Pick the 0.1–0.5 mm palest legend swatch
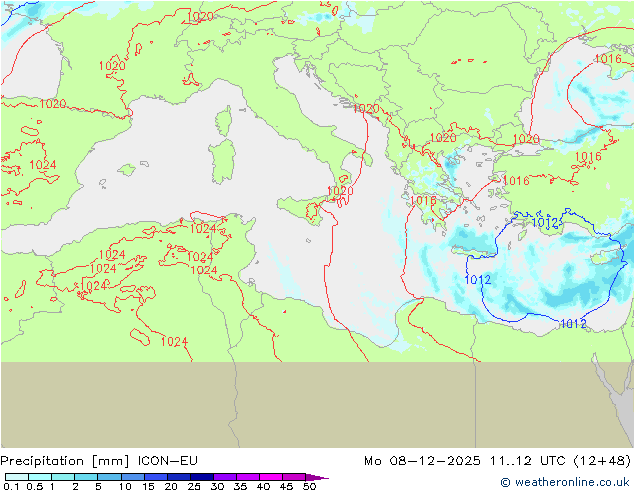 pos(17,477)
